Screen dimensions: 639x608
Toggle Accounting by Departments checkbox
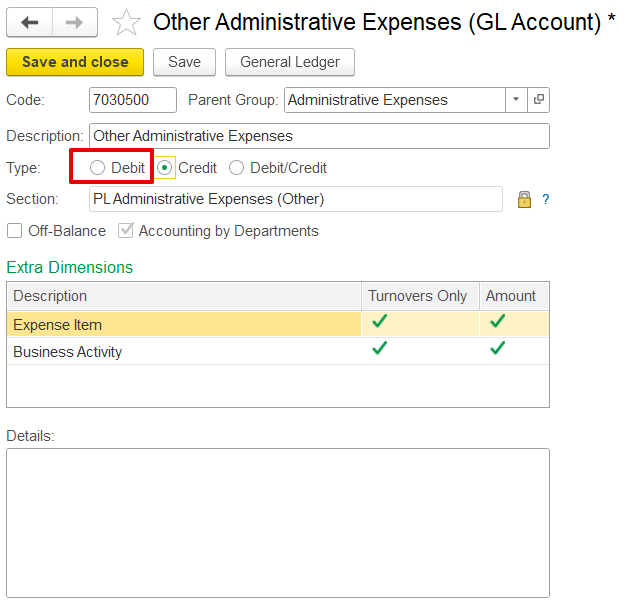pos(126,231)
